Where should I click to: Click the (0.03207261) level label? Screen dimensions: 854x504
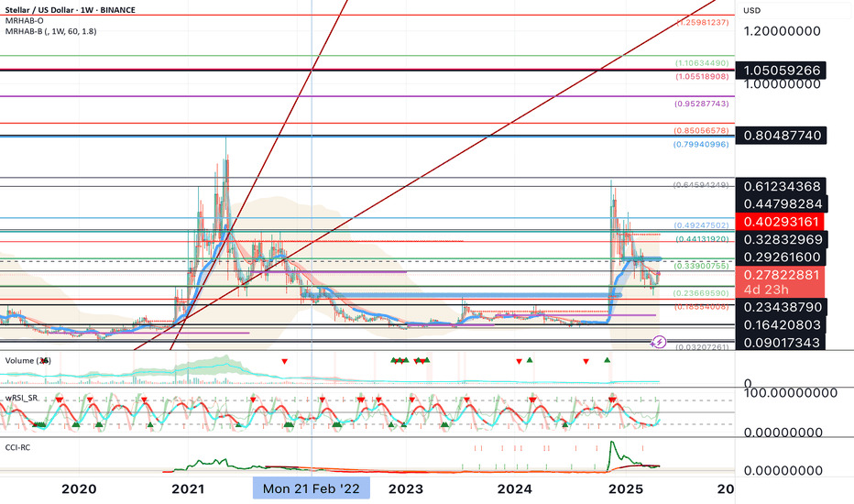pos(702,347)
